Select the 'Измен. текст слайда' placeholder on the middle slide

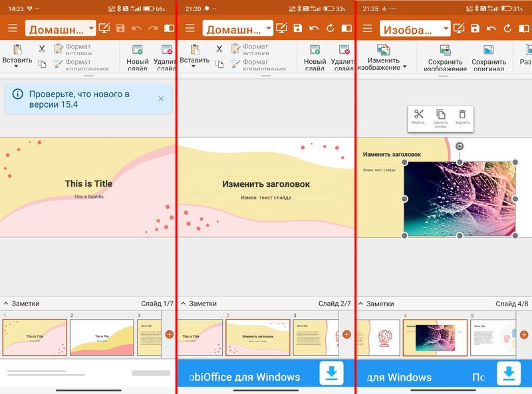coord(266,197)
